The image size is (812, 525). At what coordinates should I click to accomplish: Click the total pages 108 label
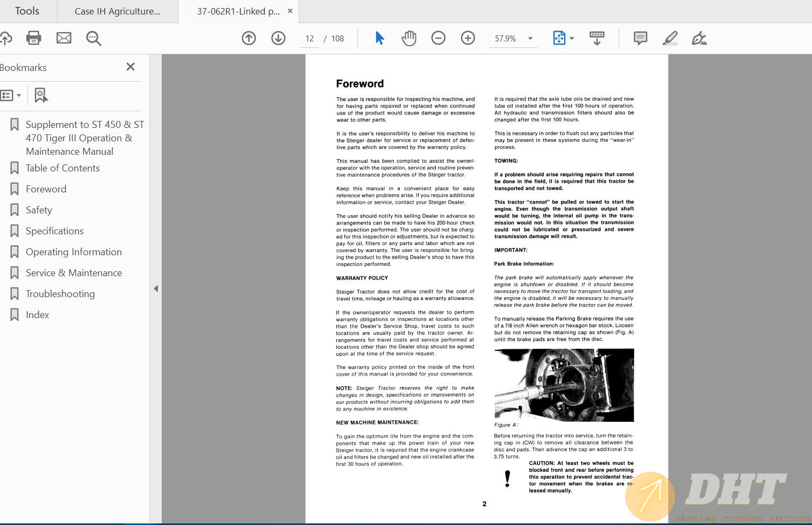pyautogui.click(x=337, y=39)
